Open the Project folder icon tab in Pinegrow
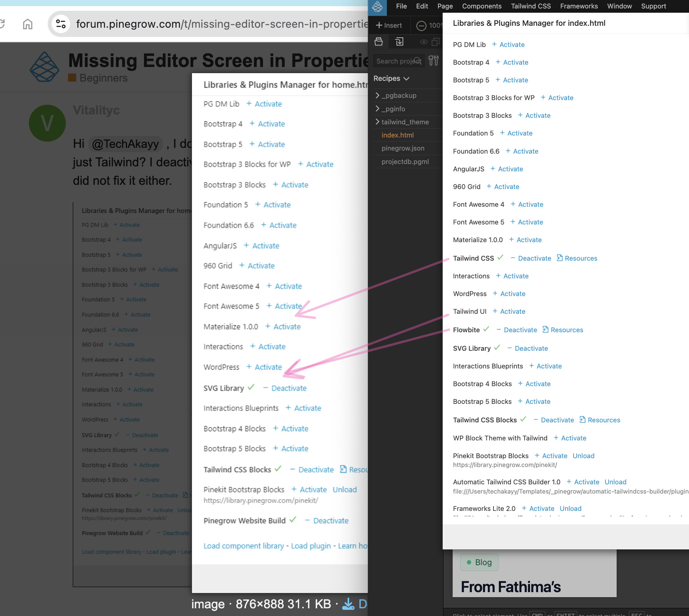This screenshot has width=689, height=616. coord(379,42)
